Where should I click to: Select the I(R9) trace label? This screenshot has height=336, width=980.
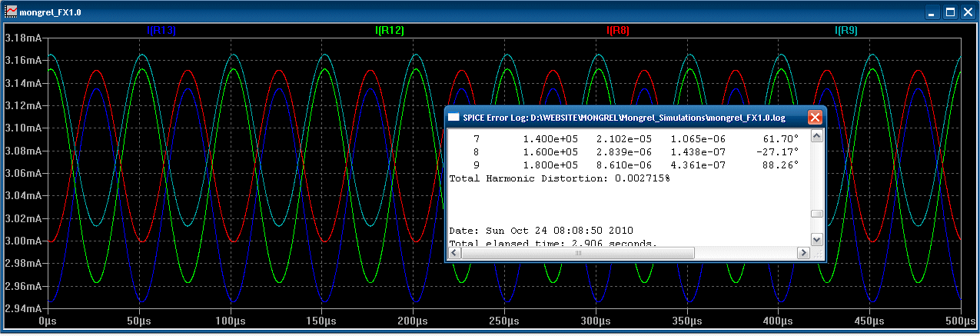point(846,31)
